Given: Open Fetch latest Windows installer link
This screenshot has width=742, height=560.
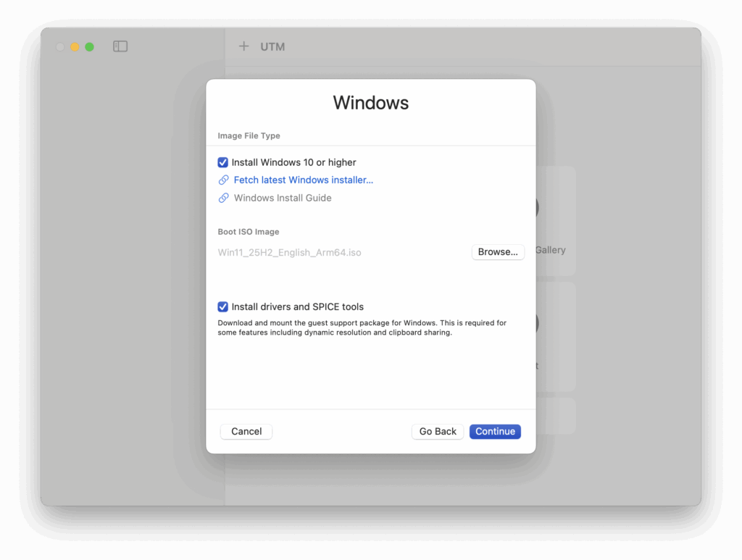Looking at the screenshot, I should pos(303,180).
